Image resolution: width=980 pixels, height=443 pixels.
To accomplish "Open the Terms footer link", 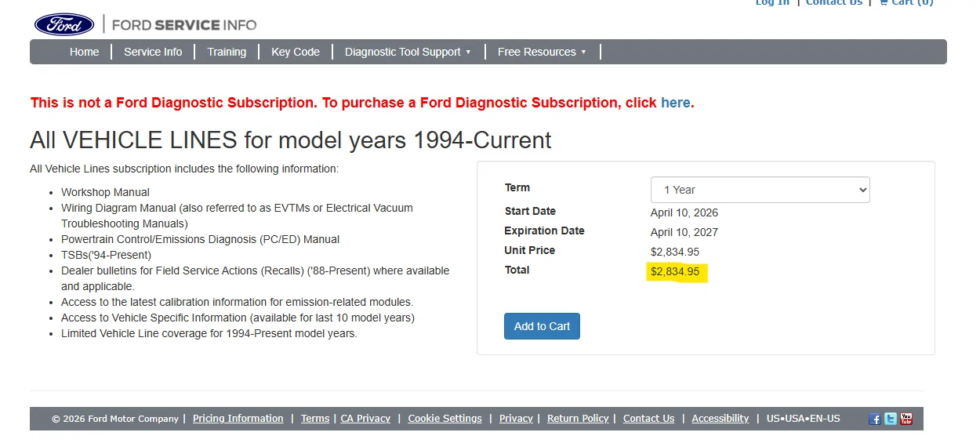I will pos(315,419).
